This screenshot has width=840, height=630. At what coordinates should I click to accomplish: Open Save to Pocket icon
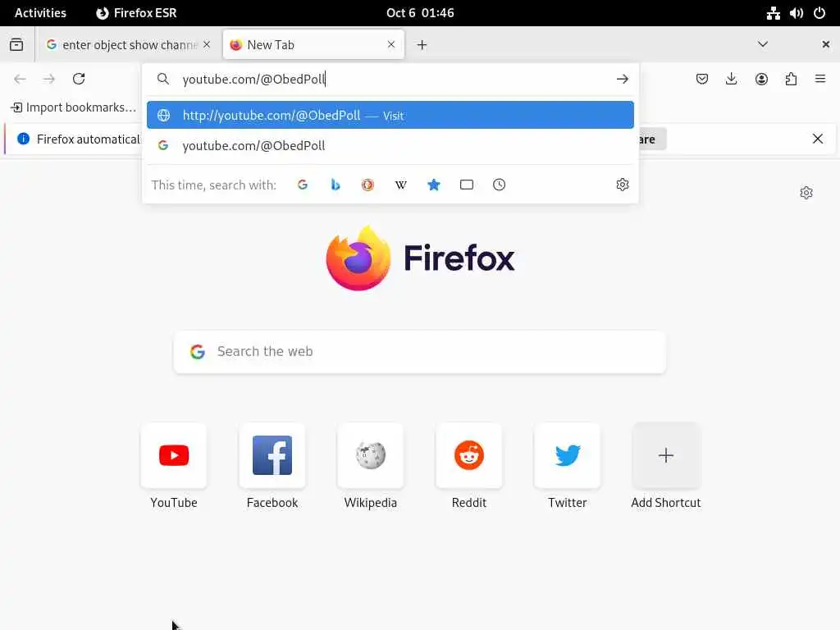[x=702, y=80]
